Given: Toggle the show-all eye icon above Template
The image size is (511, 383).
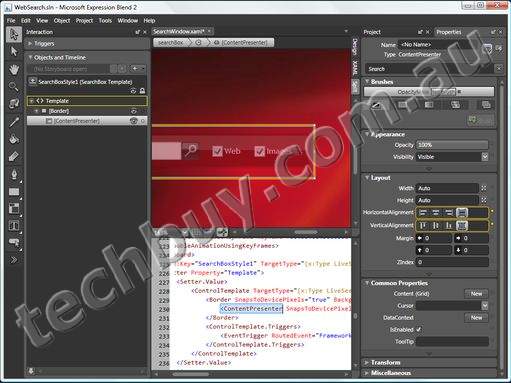Looking at the screenshot, I should point(133,91).
